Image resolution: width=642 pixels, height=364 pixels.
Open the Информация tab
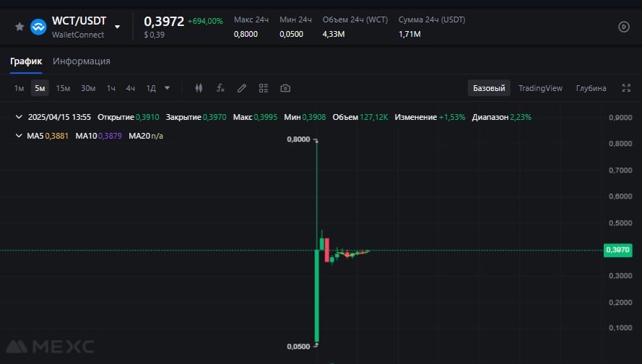pos(82,61)
